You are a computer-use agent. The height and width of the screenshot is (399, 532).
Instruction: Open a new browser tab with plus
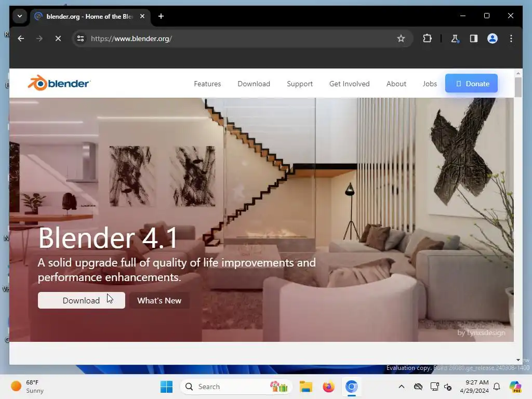pos(161,16)
